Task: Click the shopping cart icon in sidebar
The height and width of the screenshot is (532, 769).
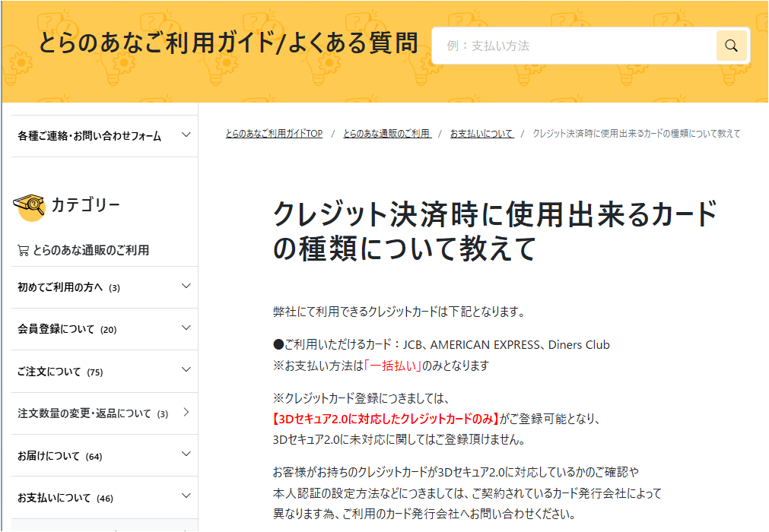Action: 23,250
